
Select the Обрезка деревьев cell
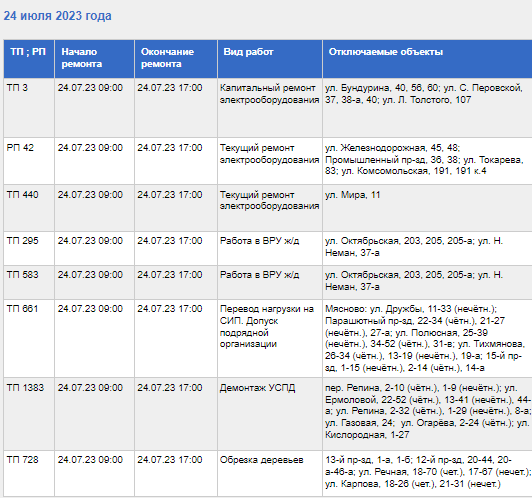[x=270, y=474]
